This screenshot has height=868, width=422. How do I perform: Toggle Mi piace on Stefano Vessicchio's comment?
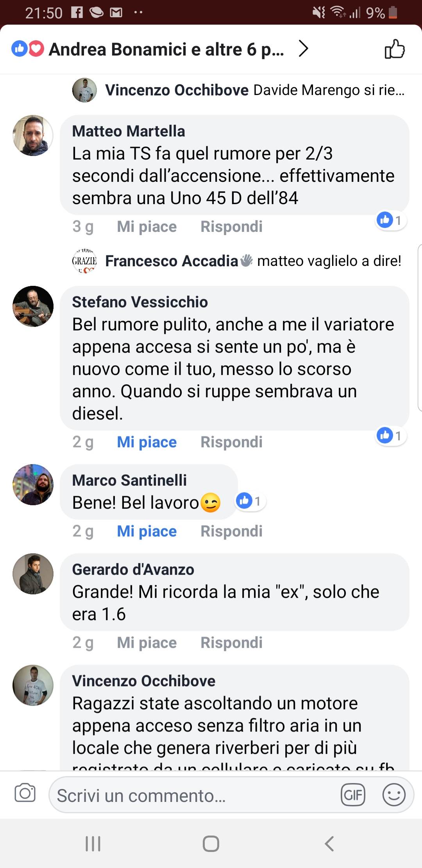tap(147, 442)
